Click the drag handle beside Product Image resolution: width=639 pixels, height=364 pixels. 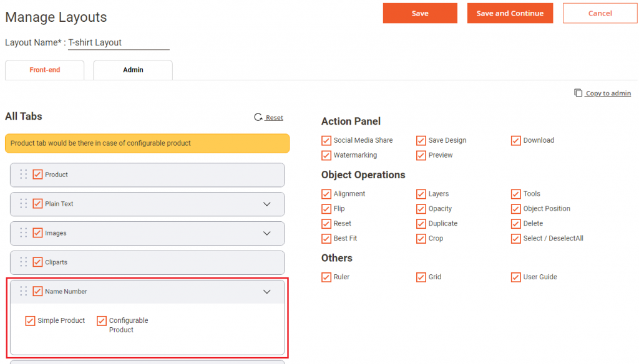coord(23,175)
